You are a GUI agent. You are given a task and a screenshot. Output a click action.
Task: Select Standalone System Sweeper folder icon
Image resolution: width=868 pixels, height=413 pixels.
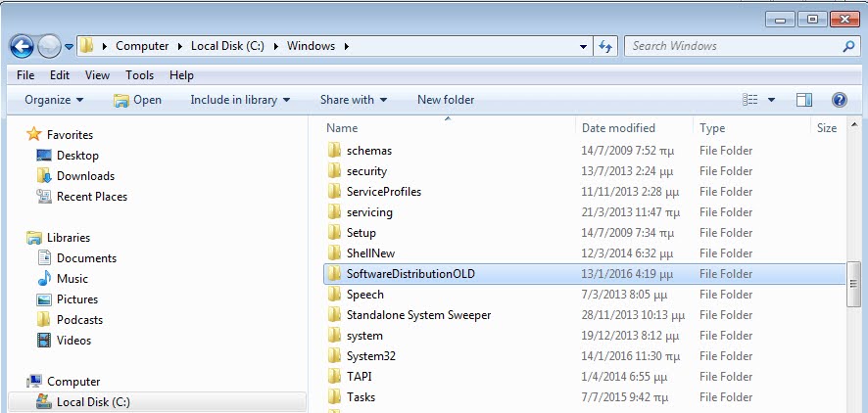tap(334, 314)
